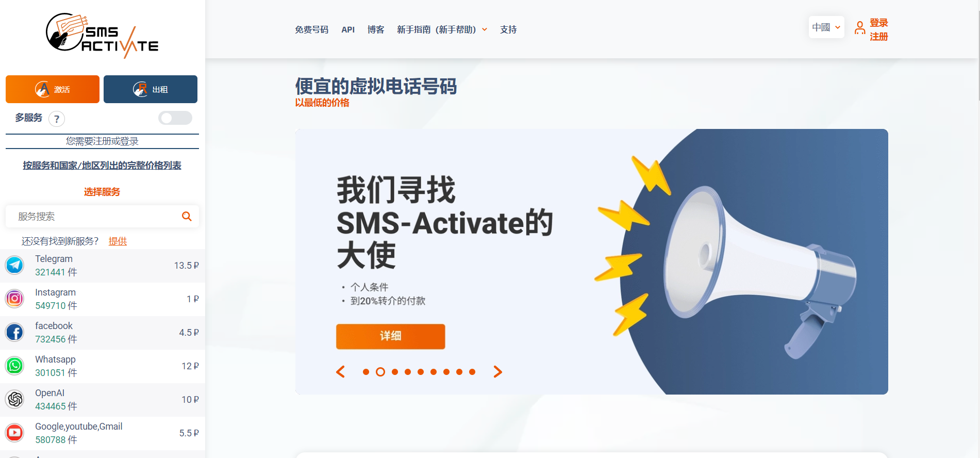Click the search magnifier icon

[x=187, y=217]
